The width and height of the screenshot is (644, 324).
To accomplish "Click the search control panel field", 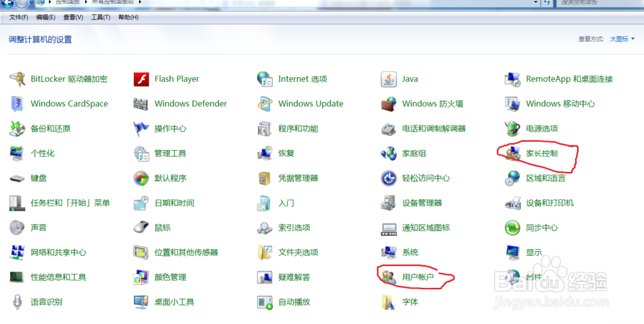I will point(600,3).
